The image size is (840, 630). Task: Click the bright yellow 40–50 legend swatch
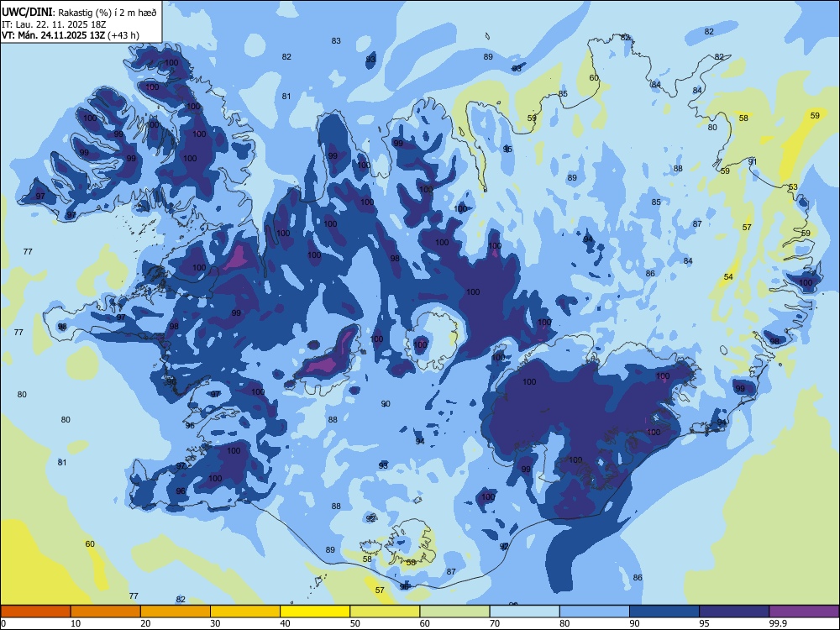(315, 612)
